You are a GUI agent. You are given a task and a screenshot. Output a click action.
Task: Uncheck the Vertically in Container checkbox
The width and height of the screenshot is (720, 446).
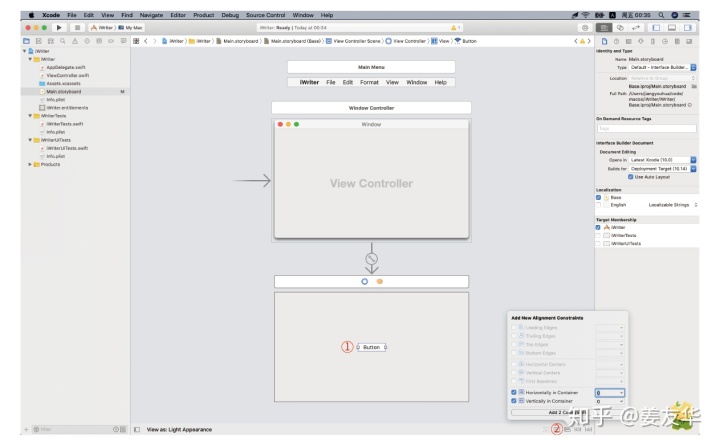tap(513, 401)
